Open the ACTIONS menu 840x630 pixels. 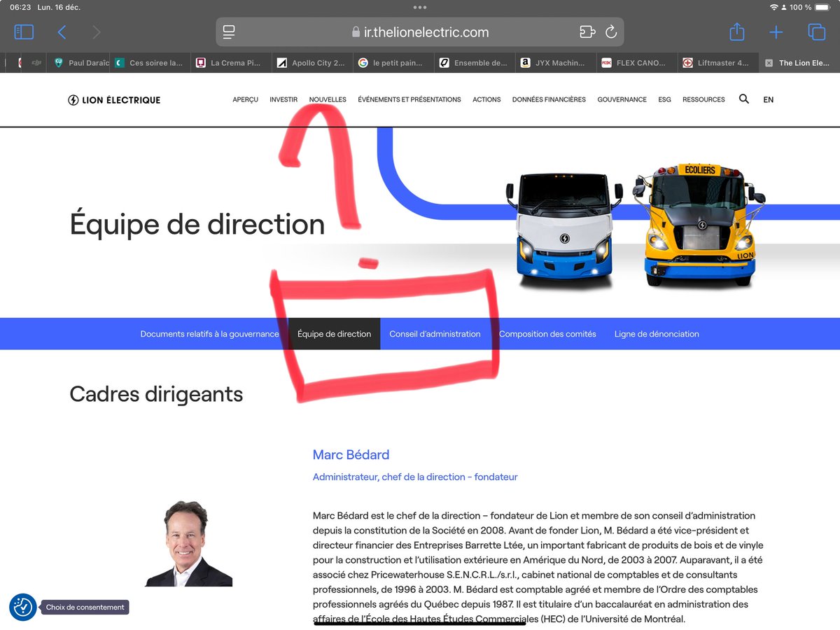(x=486, y=99)
